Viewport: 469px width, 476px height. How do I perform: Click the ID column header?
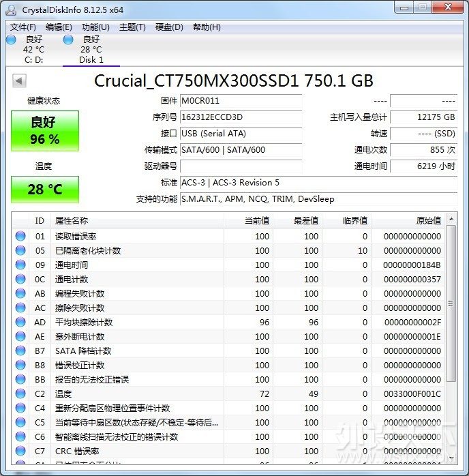[x=40, y=221]
